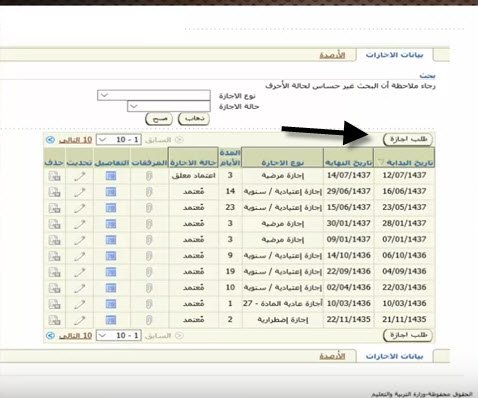Open attachments for the 04/09/1436 leave row
This screenshot has width=478, height=398.
(149, 272)
